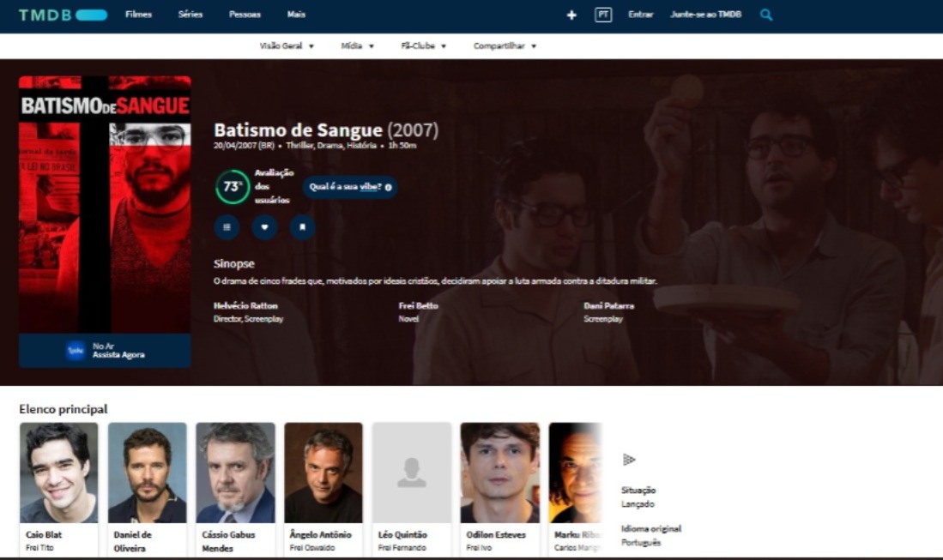
Task: Click the plus add icon in header
Action: (x=571, y=15)
